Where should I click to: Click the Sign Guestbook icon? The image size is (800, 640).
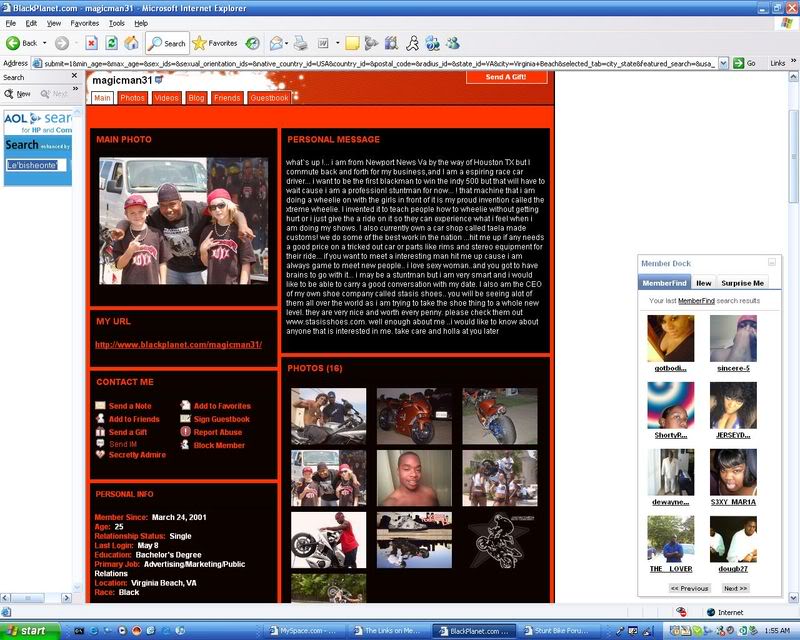coord(184,419)
